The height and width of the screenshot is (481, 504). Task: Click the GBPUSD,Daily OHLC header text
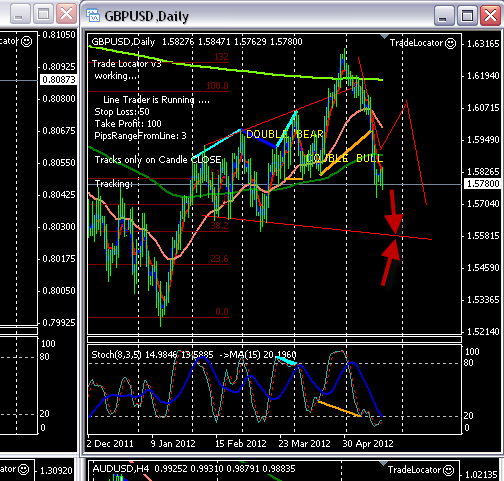click(x=197, y=42)
